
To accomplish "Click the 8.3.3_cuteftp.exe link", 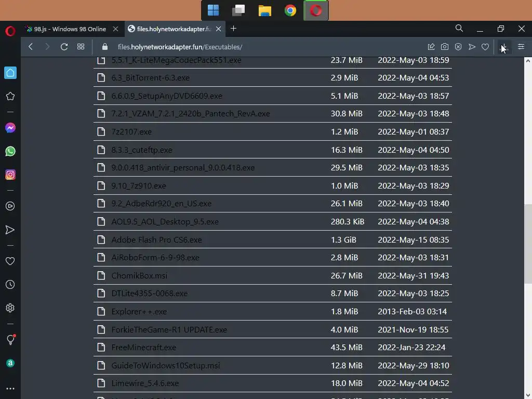I will coord(141,150).
